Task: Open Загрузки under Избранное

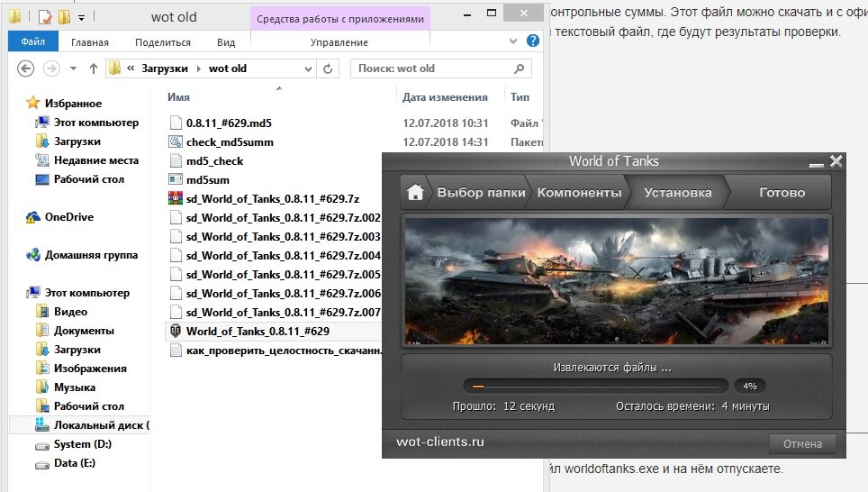Action: 77,141
